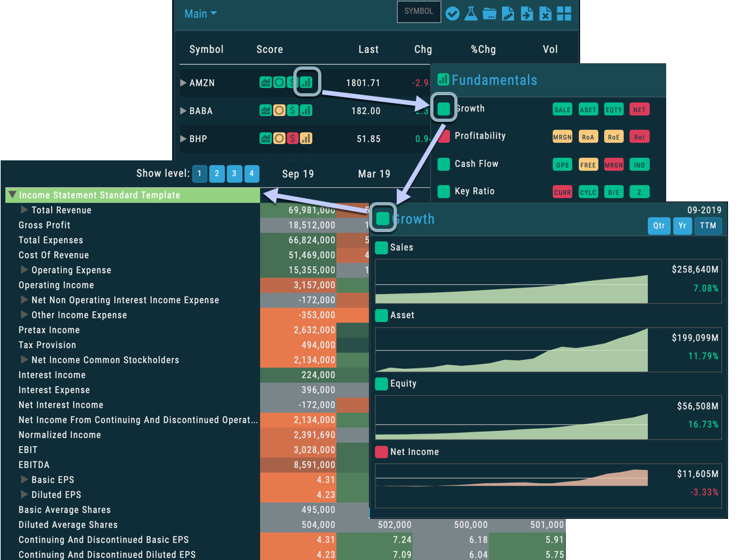
Task: Click the checkmark icon in the top toolbar
Action: point(452,14)
